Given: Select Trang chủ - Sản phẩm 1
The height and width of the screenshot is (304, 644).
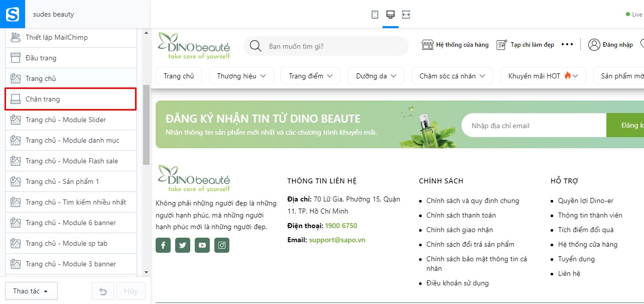Looking at the screenshot, I should tap(71, 181).
